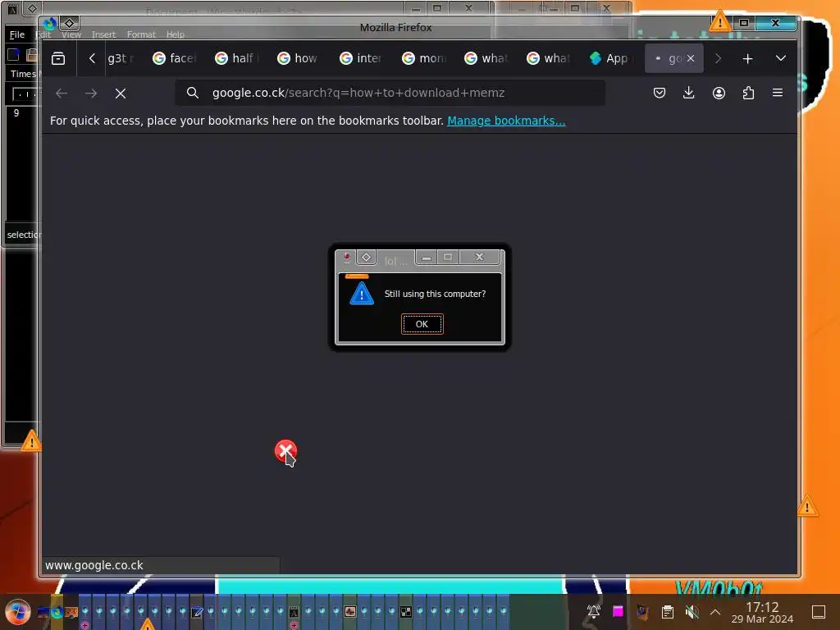This screenshot has width=840, height=630.
Task: Click the show desktop button
Action: pos(819,612)
